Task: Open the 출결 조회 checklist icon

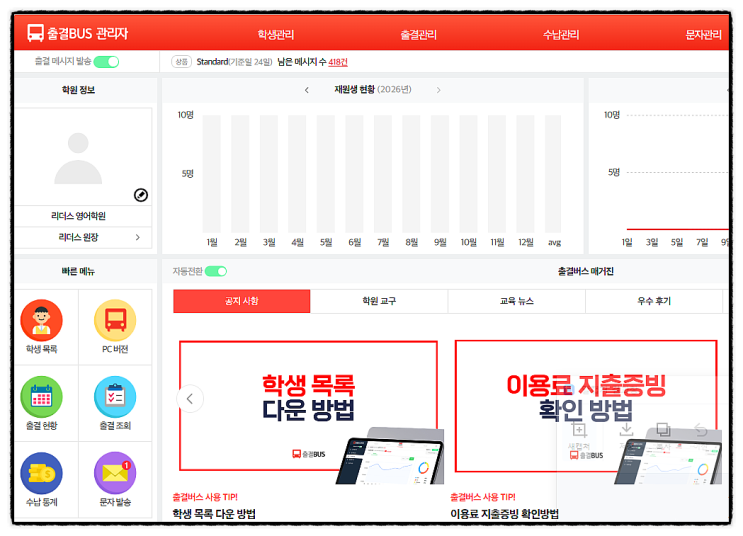Action: tap(115, 397)
